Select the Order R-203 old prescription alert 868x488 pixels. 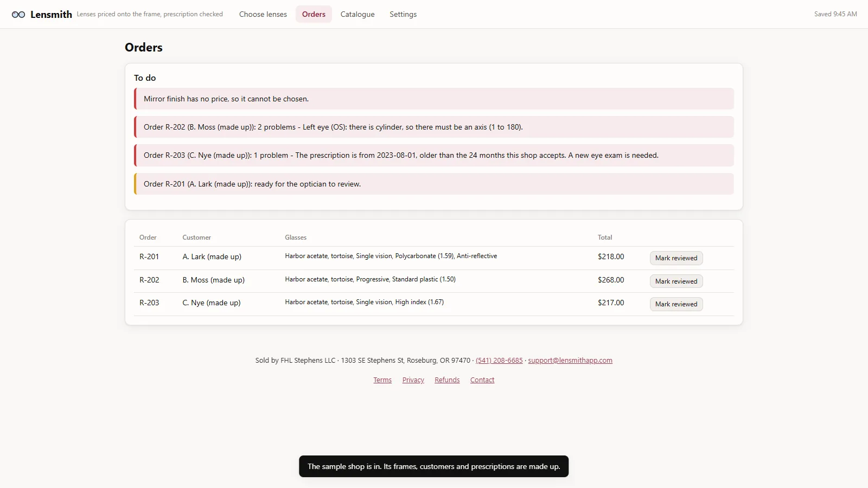(434, 155)
